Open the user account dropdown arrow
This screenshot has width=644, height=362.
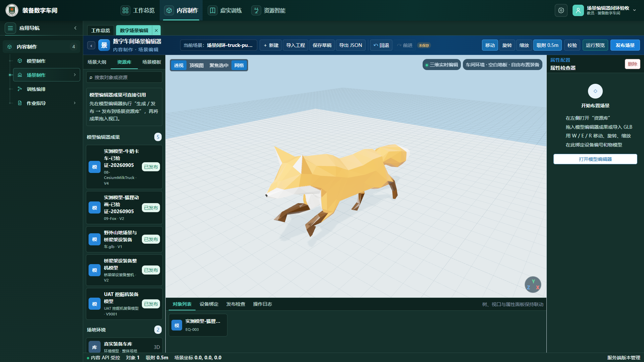(635, 10)
